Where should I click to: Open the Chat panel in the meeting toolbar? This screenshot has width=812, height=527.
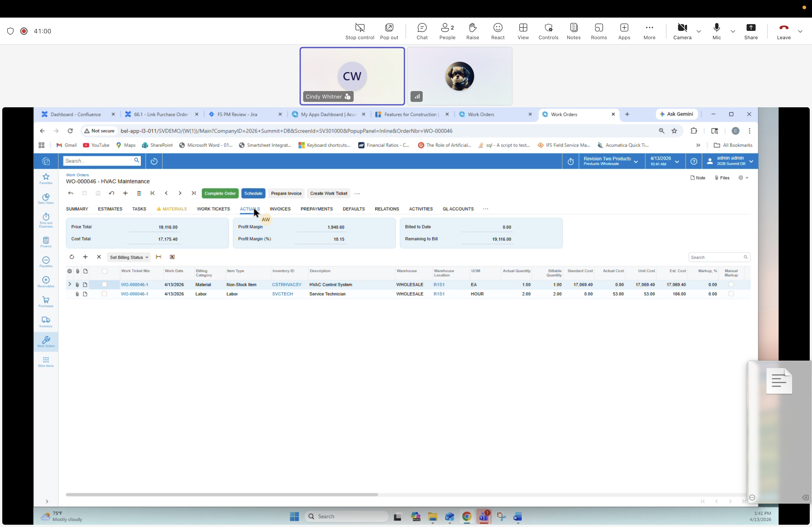click(422, 31)
